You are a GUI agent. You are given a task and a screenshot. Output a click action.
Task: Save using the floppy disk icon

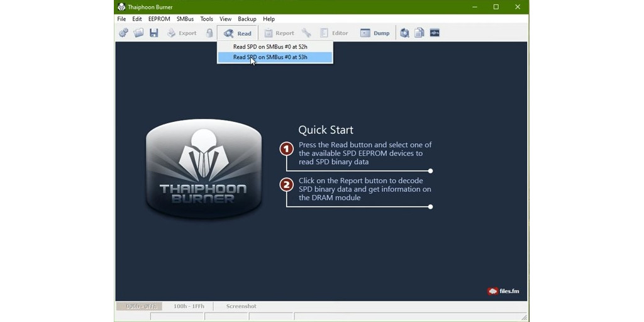click(153, 33)
